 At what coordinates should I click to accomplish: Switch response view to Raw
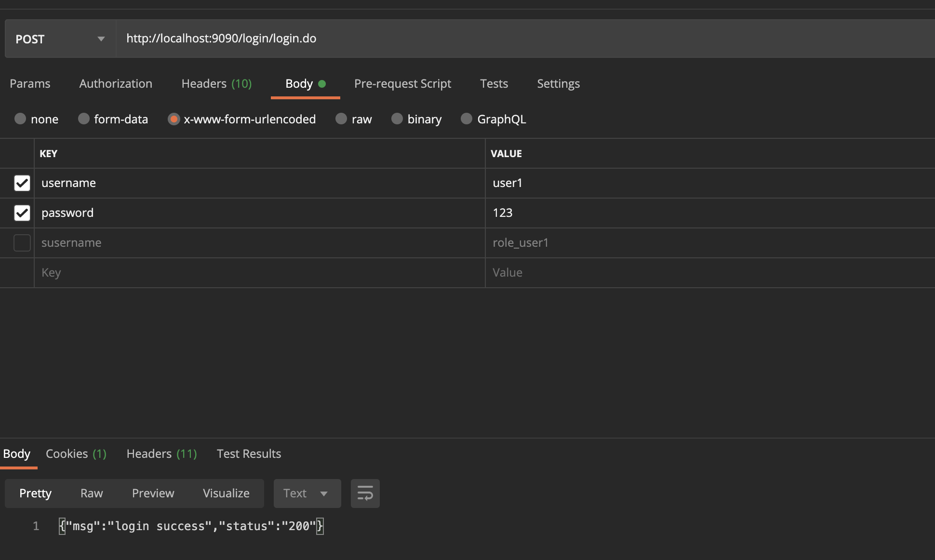pyautogui.click(x=91, y=493)
